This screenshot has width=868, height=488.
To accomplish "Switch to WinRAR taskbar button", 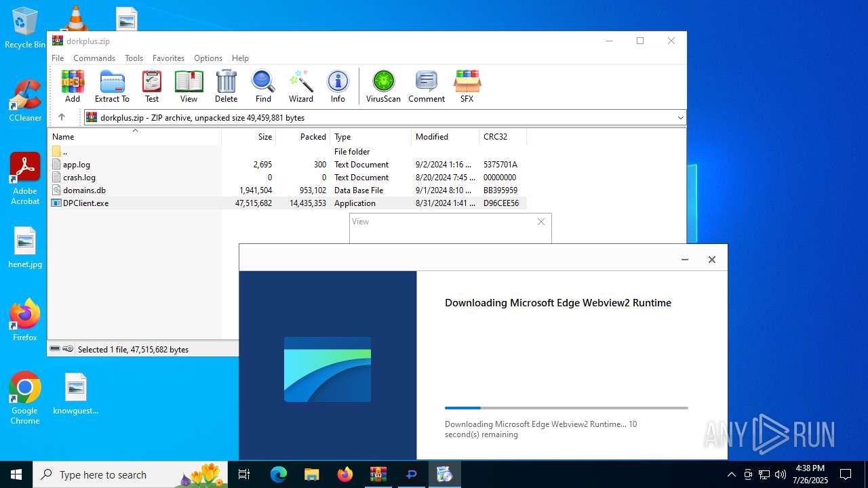I will pos(378,474).
